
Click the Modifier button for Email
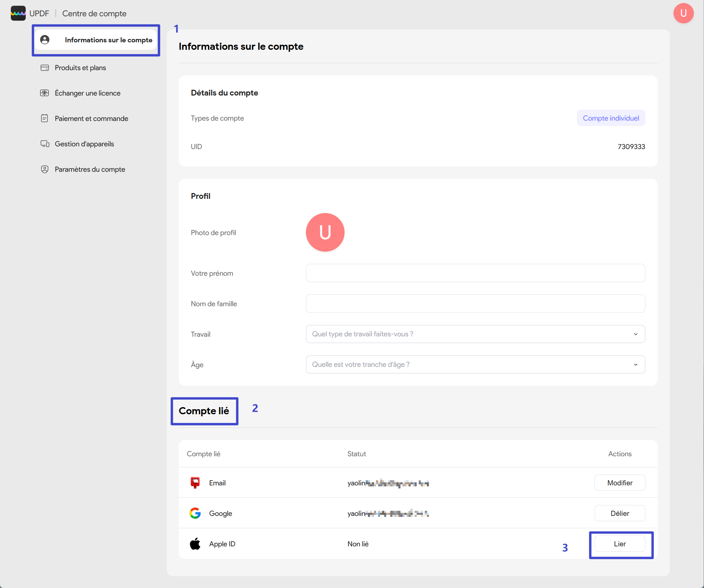[620, 483]
